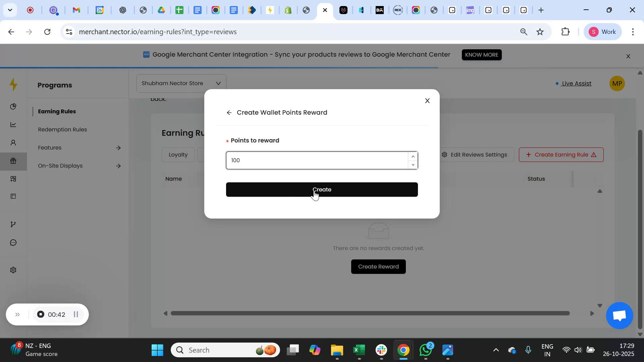The width and height of the screenshot is (644, 362).
Task: Expand Features using its arrow
Action: [119, 147]
